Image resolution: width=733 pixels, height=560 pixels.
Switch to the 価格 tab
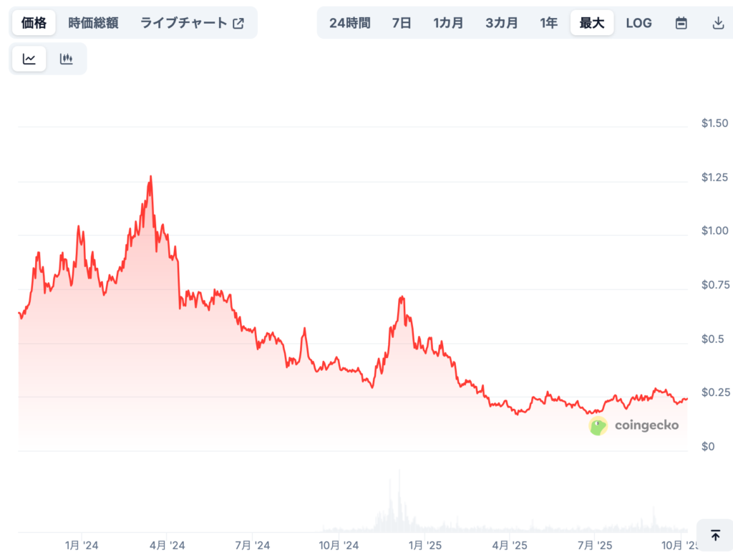coord(34,23)
